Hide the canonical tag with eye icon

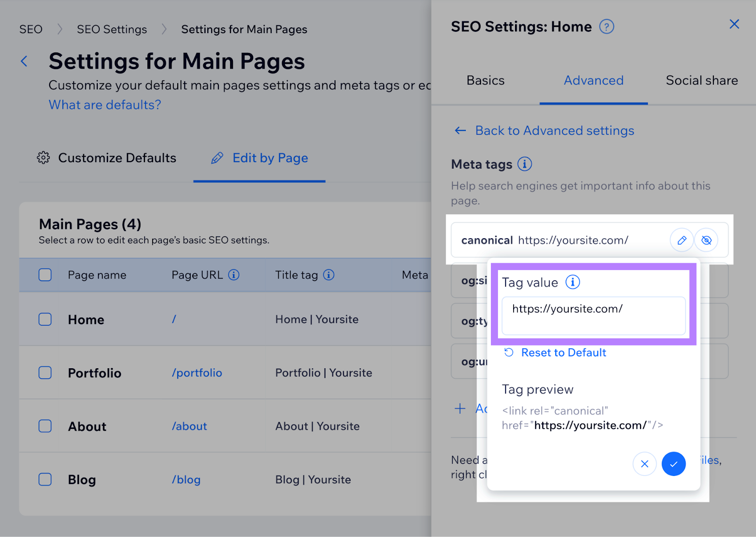coord(706,240)
